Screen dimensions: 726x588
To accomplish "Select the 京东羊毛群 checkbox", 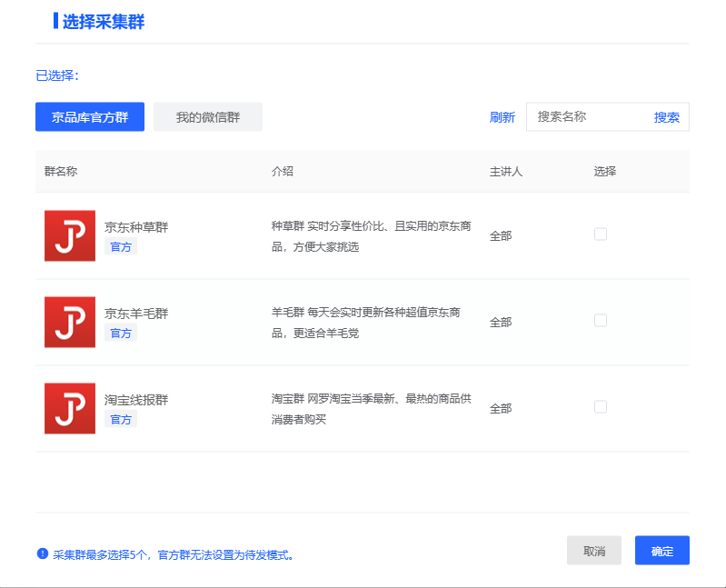I will click(600, 321).
